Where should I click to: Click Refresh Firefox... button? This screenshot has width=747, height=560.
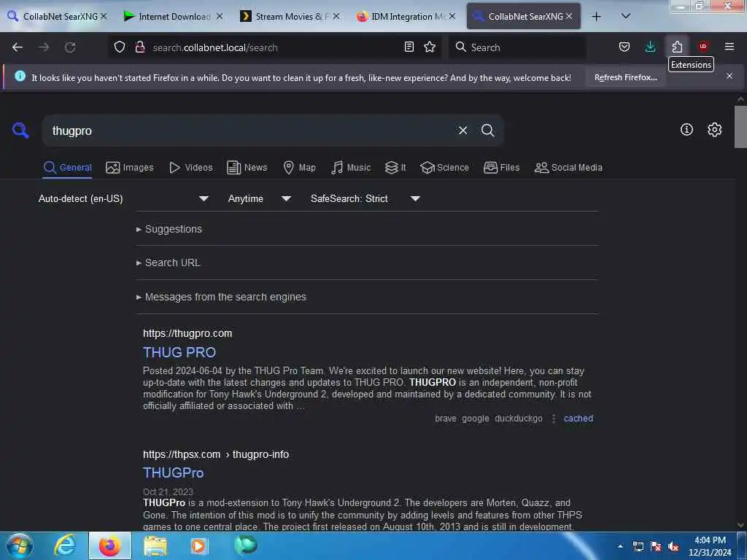(x=625, y=77)
